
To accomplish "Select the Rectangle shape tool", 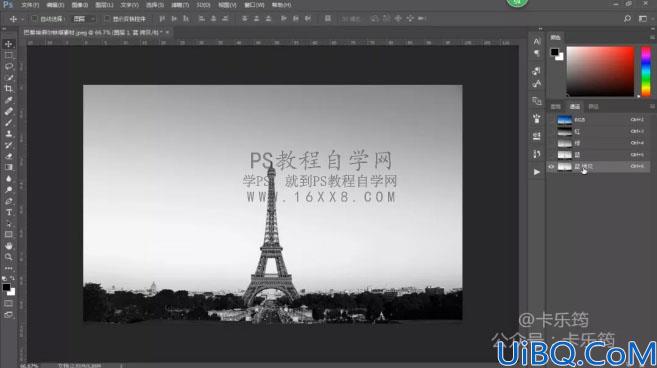I will pyautogui.click(x=8, y=235).
